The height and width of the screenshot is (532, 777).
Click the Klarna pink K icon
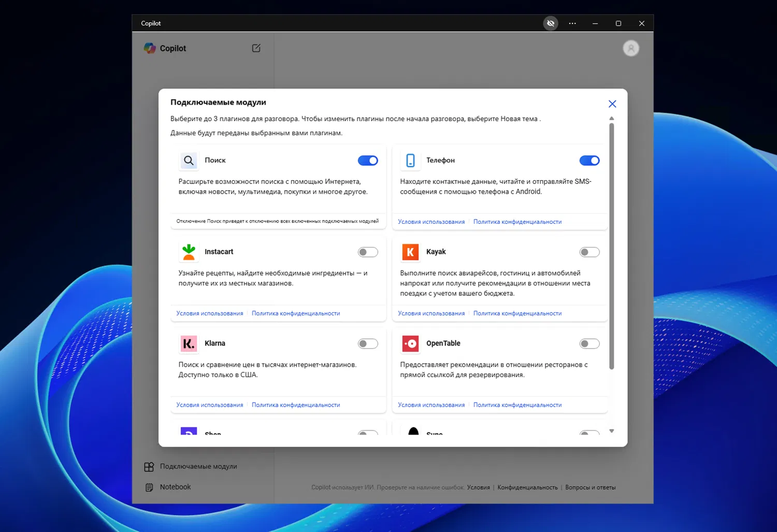pyautogui.click(x=189, y=343)
